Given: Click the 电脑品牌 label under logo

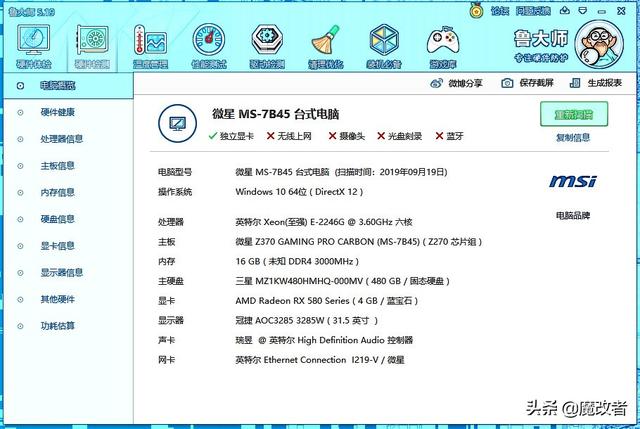Looking at the screenshot, I should (573, 216).
